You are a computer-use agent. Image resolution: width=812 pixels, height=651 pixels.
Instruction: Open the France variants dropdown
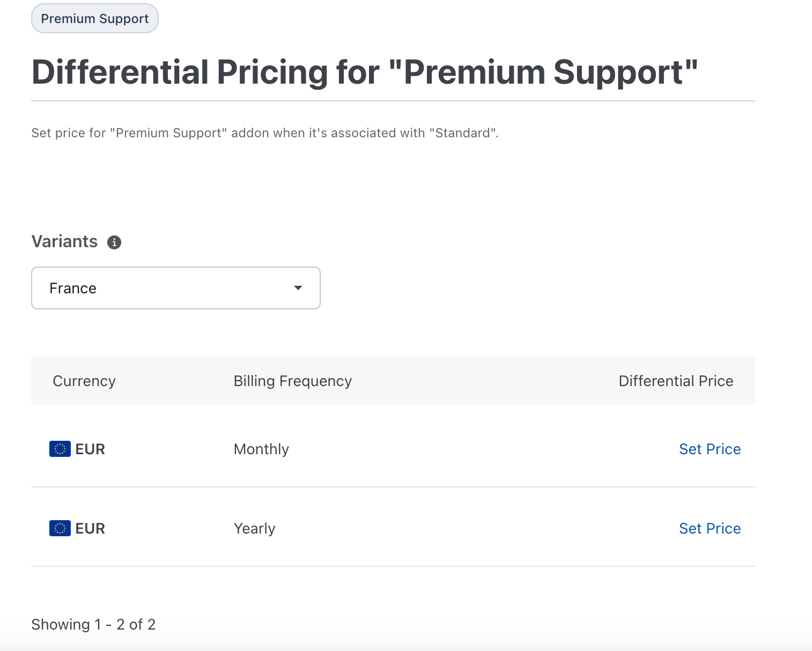175,288
